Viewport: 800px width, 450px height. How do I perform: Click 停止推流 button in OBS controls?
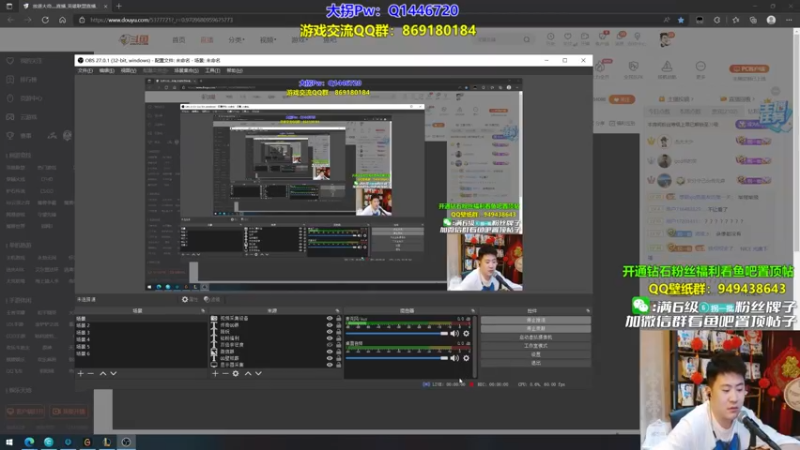pyautogui.click(x=536, y=320)
